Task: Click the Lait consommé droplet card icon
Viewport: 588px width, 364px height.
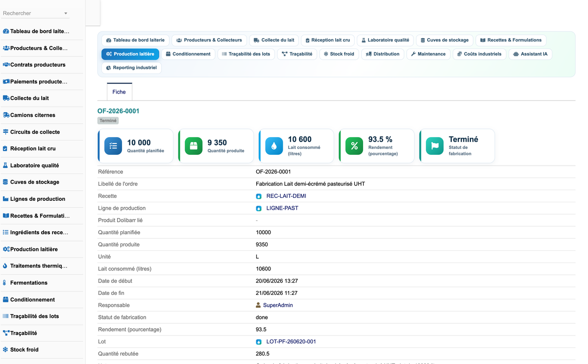Action: [274, 146]
